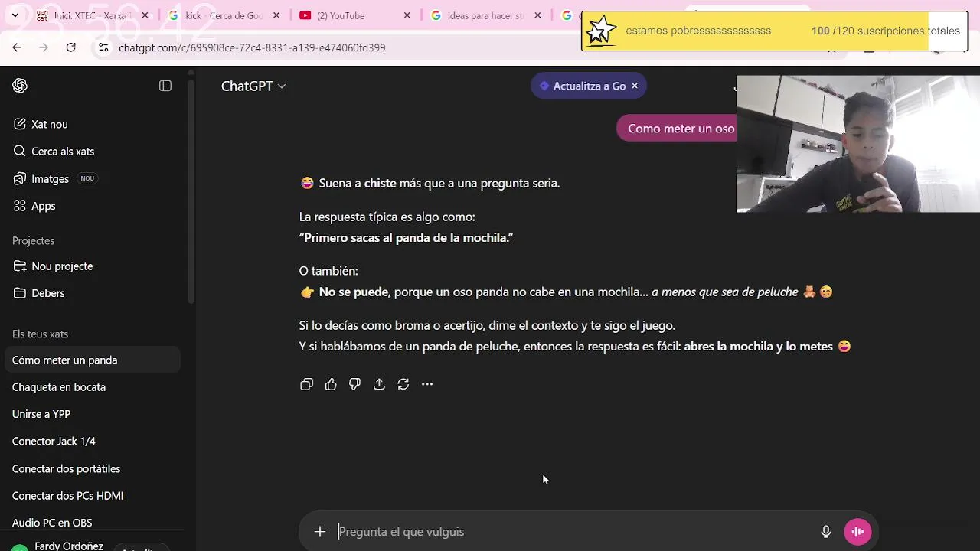This screenshot has width=980, height=551.
Task: Dismiss the Actualitza a Go banner
Action: 635,86
